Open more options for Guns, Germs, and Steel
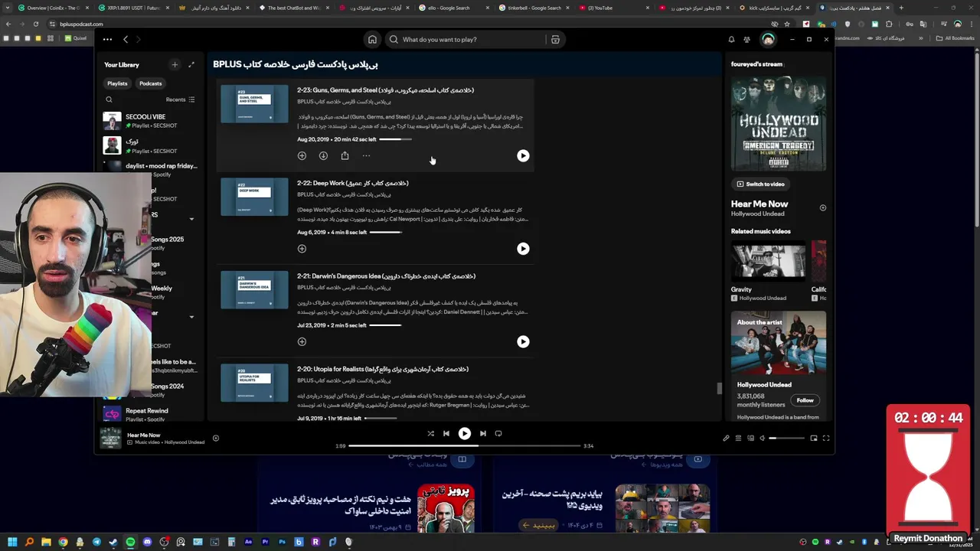This screenshot has height=551, width=980. (366, 155)
